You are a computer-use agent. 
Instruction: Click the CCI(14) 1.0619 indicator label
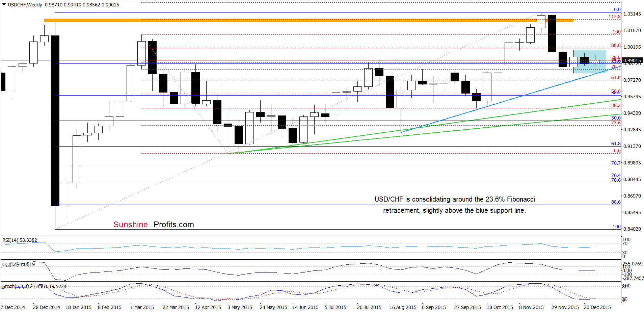[18, 264]
